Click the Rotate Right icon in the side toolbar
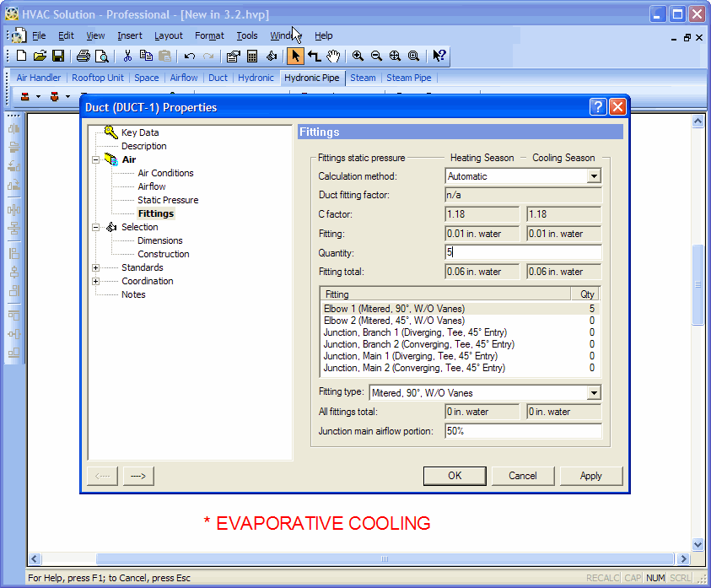 pos(14,185)
